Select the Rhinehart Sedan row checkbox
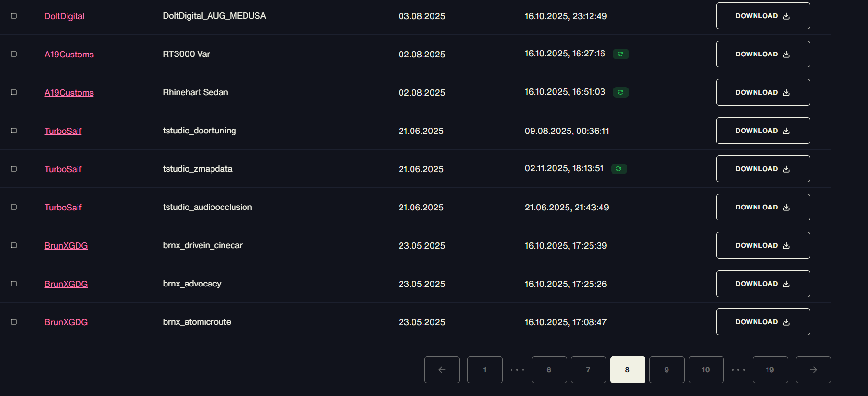This screenshot has height=396, width=868. pyautogui.click(x=14, y=92)
